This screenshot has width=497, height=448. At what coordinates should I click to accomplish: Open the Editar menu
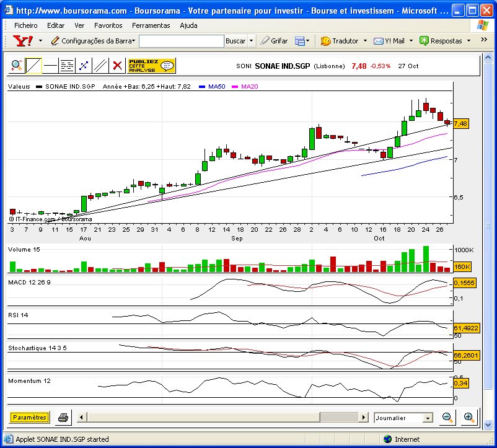pyautogui.click(x=56, y=25)
